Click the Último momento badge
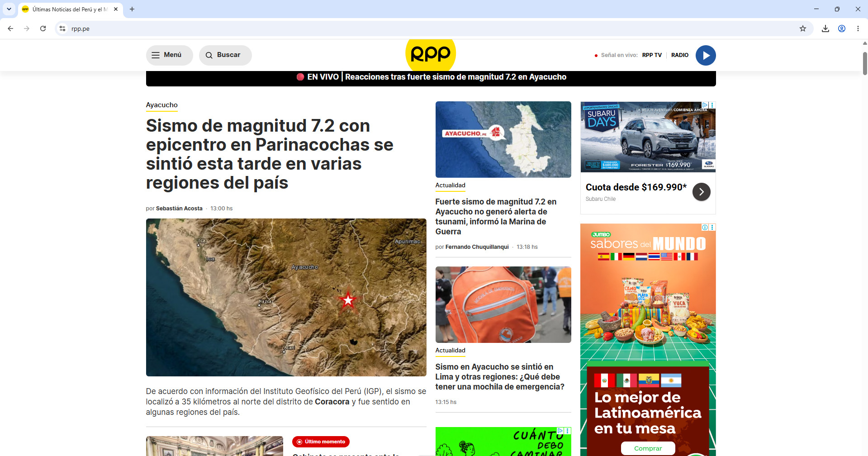 [321, 442]
